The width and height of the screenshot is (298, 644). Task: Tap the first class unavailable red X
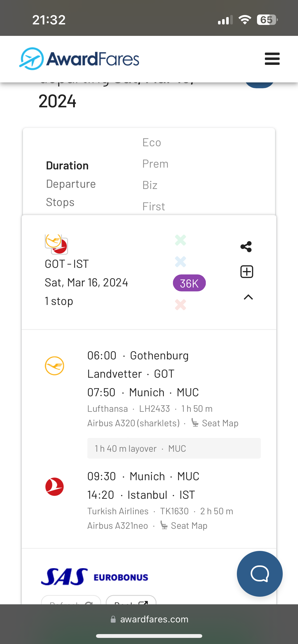coord(180,304)
